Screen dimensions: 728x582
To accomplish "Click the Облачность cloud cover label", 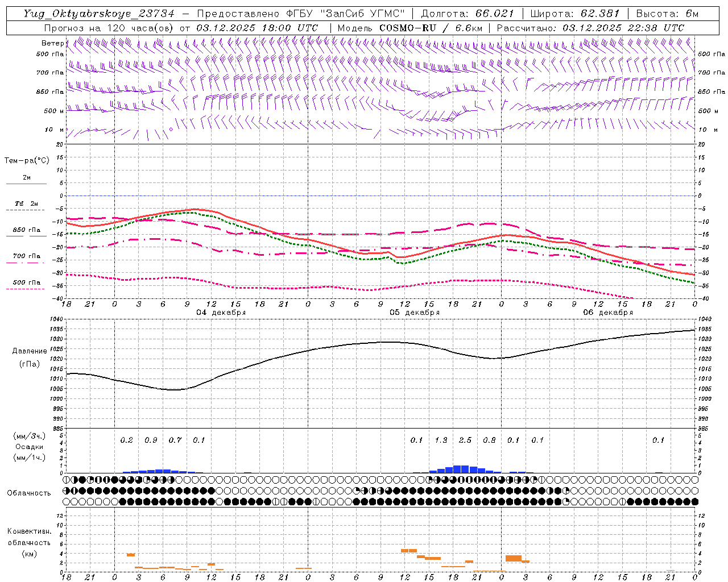I will (x=29, y=493).
